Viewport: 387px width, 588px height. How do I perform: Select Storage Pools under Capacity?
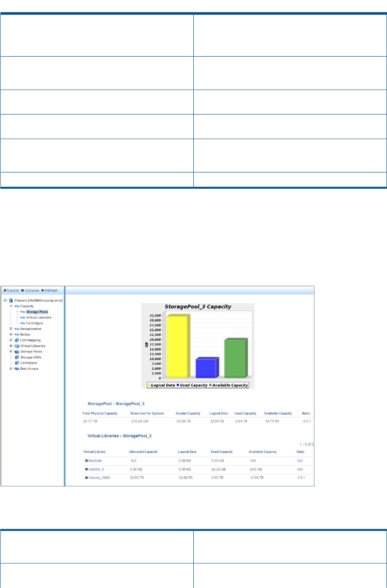pyautogui.click(x=37, y=312)
